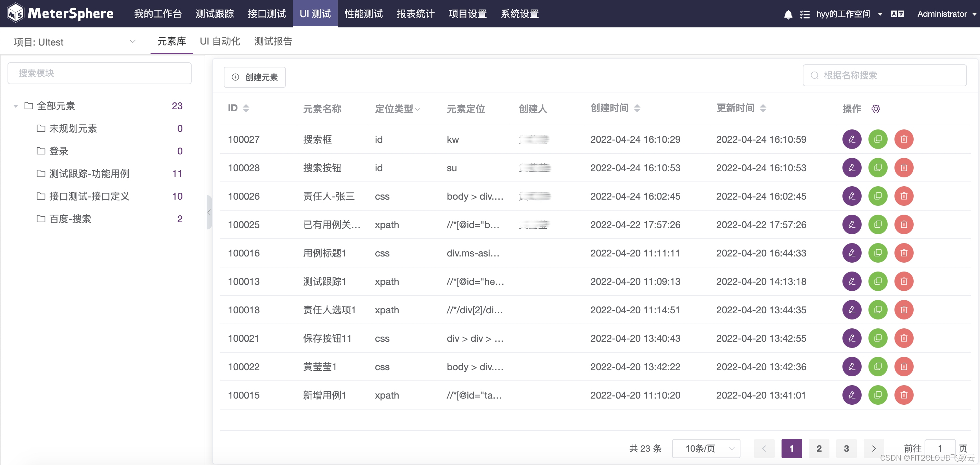The image size is (980, 465).
Task: Delete element 100026 via trash icon
Action: (x=904, y=196)
